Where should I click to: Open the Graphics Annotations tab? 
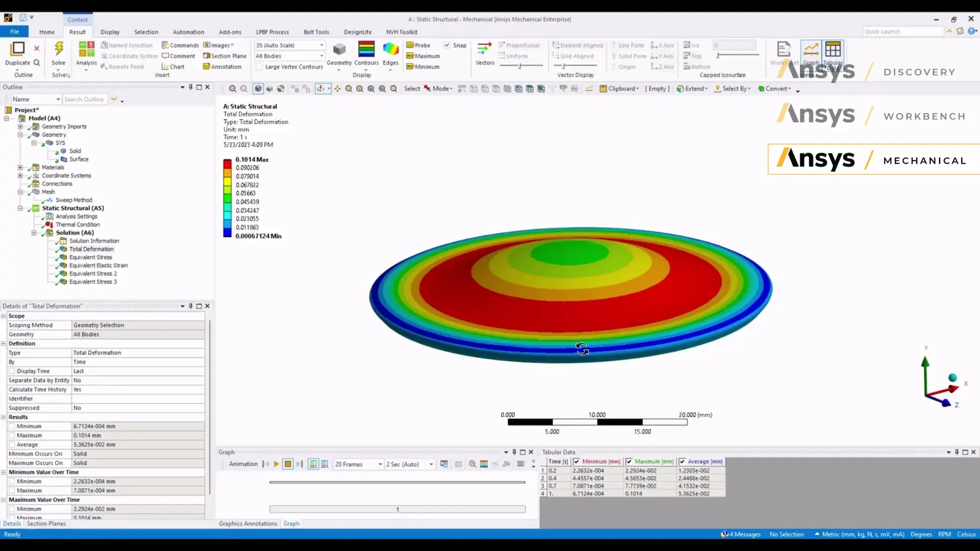point(248,523)
